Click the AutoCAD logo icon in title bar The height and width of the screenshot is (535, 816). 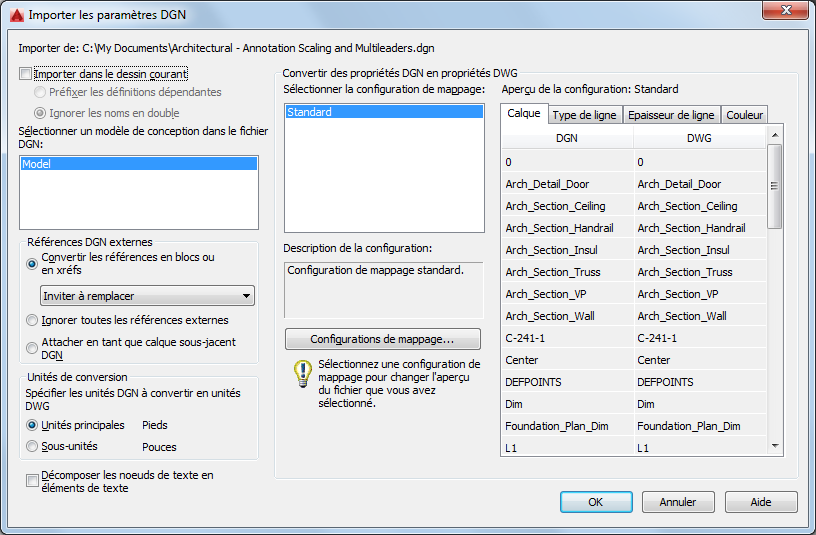16,15
